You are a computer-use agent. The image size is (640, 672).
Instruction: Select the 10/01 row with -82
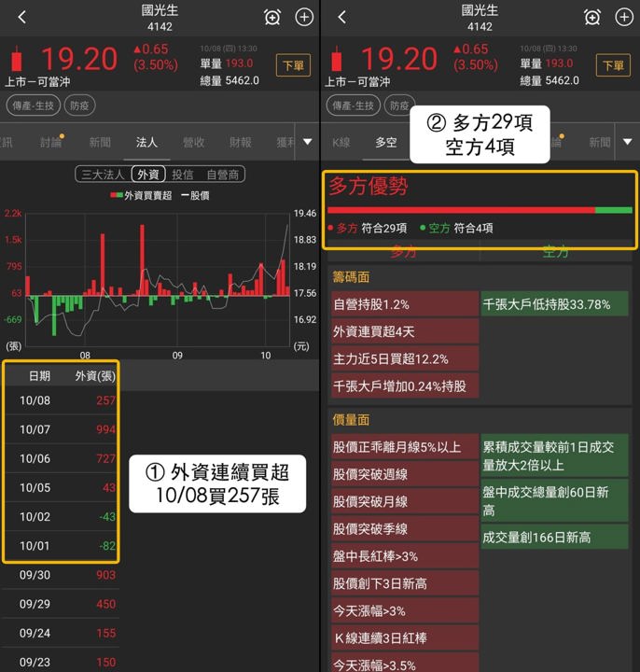[62, 546]
